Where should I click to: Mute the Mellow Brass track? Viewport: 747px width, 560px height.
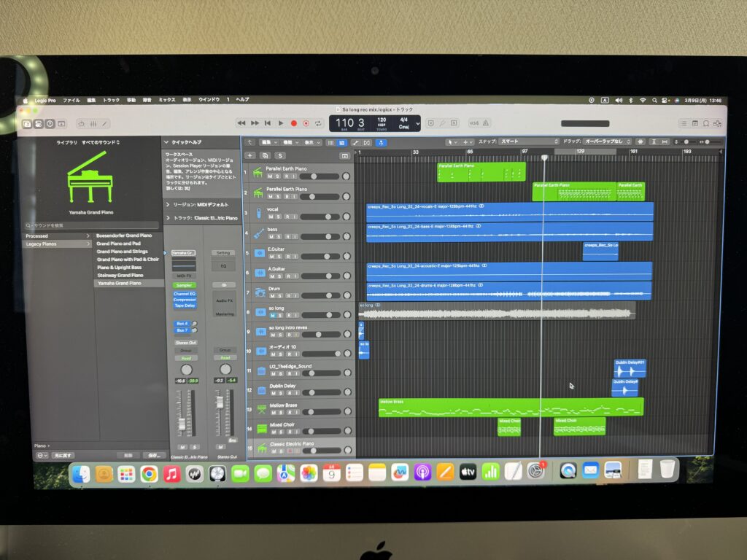click(274, 413)
